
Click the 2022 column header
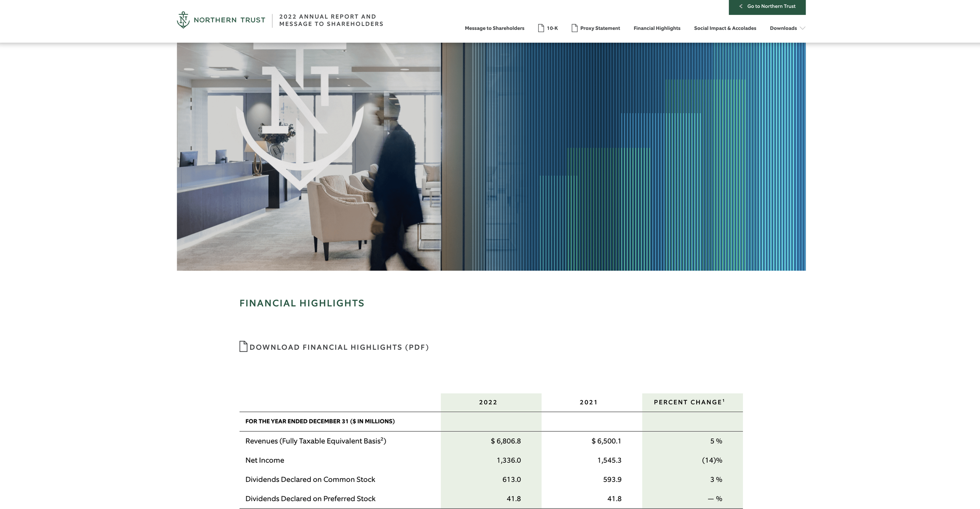coord(488,402)
